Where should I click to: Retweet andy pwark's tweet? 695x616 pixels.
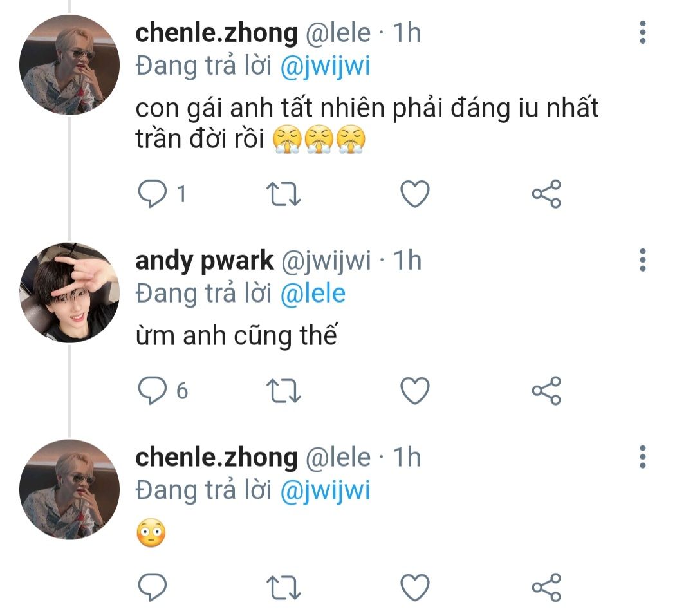pyautogui.click(x=284, y=390)
